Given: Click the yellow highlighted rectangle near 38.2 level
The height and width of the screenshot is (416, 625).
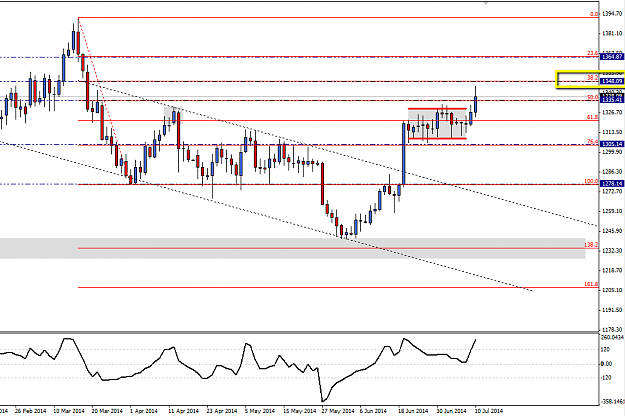Looking at the screenshot, I should pyautogui.click(x=590, y=79).
